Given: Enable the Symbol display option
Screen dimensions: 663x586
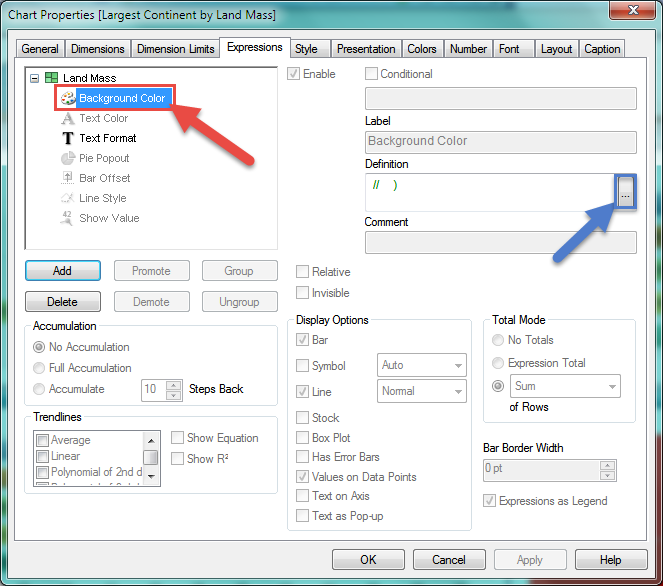Looking at the screenshot, I should point(302,366).
